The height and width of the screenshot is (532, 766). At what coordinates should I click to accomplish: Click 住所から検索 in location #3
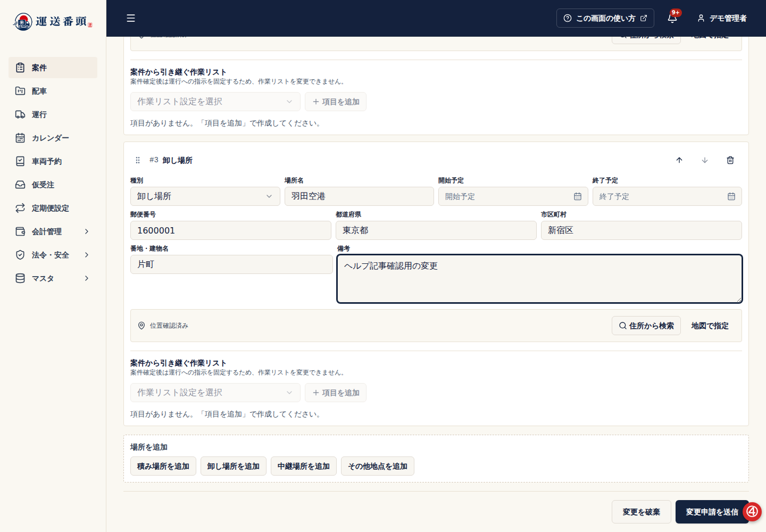click(646, 326)
